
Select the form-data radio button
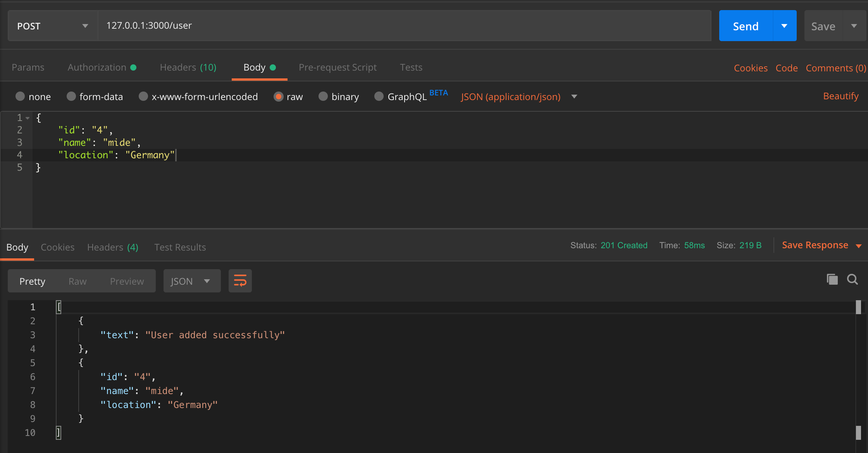tap(71, 96)
